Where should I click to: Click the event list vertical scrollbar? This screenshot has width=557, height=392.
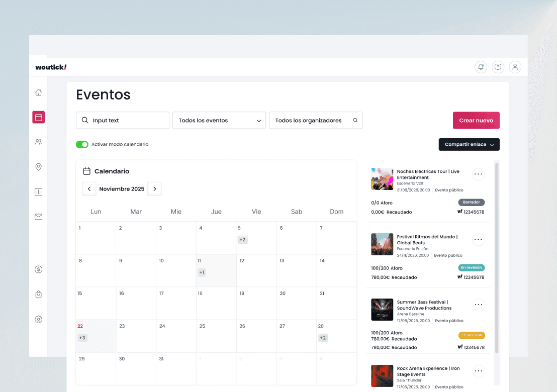[x=497, y=258]
